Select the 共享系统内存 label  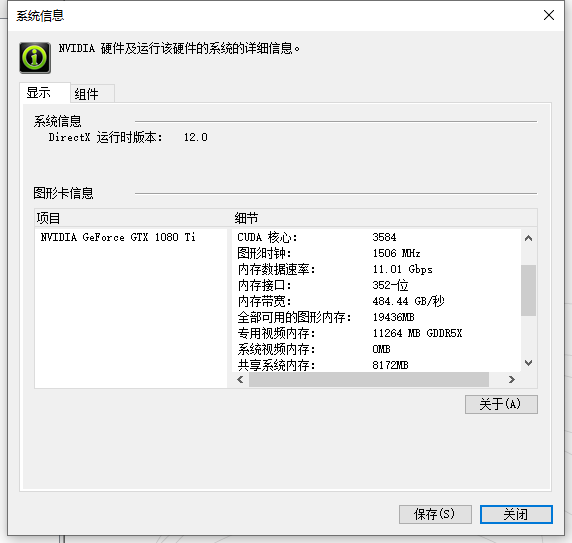(276, 365)
